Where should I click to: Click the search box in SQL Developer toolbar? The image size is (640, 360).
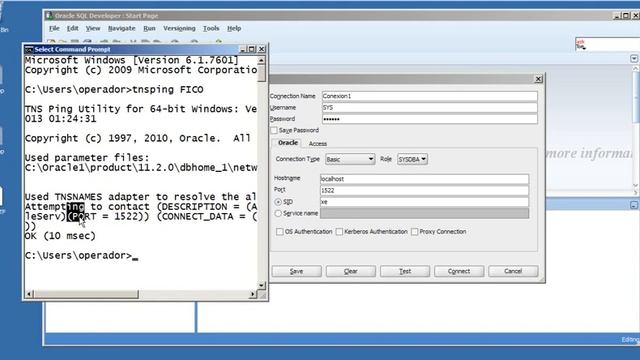coord(608,44)
